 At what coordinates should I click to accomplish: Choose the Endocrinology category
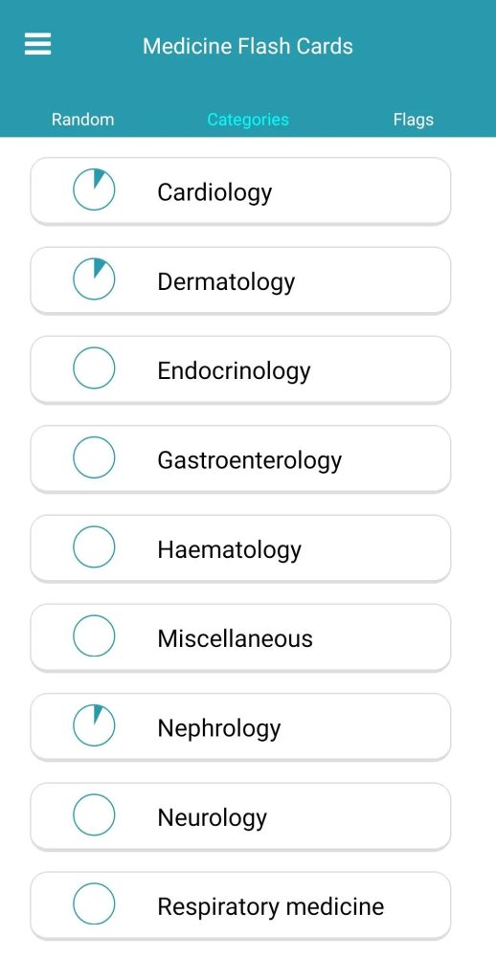tap(240, 369)
